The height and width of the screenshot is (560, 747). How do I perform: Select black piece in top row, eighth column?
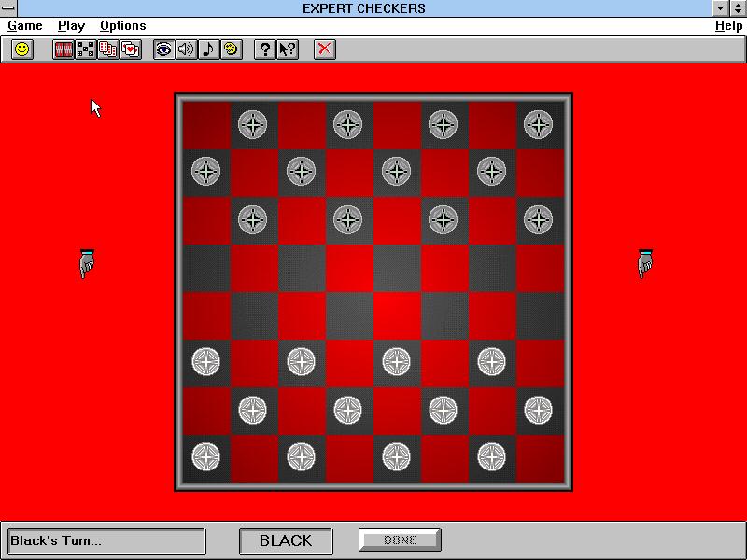tap(539, 124)
